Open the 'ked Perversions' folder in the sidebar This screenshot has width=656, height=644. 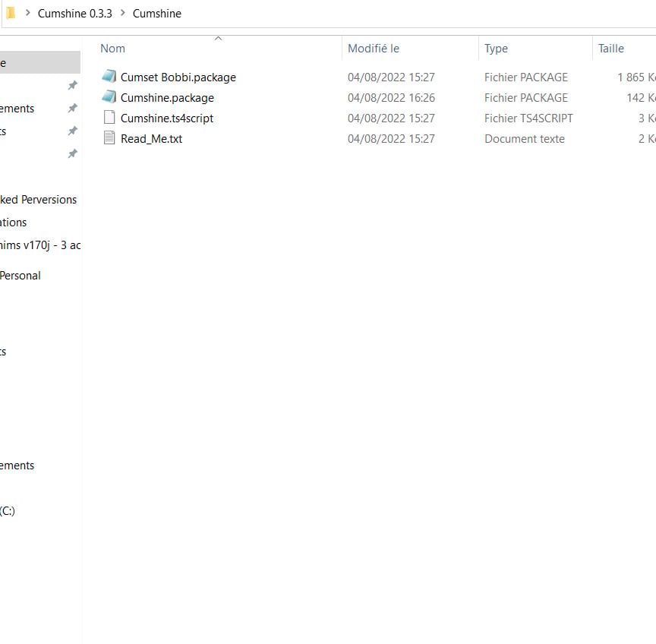38,200
